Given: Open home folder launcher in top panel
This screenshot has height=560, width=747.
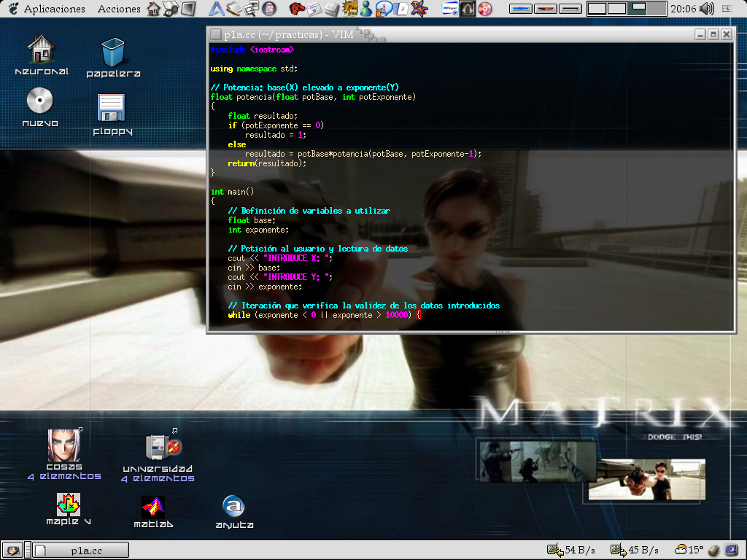Looking at the screenshot, I should [153, 9].
